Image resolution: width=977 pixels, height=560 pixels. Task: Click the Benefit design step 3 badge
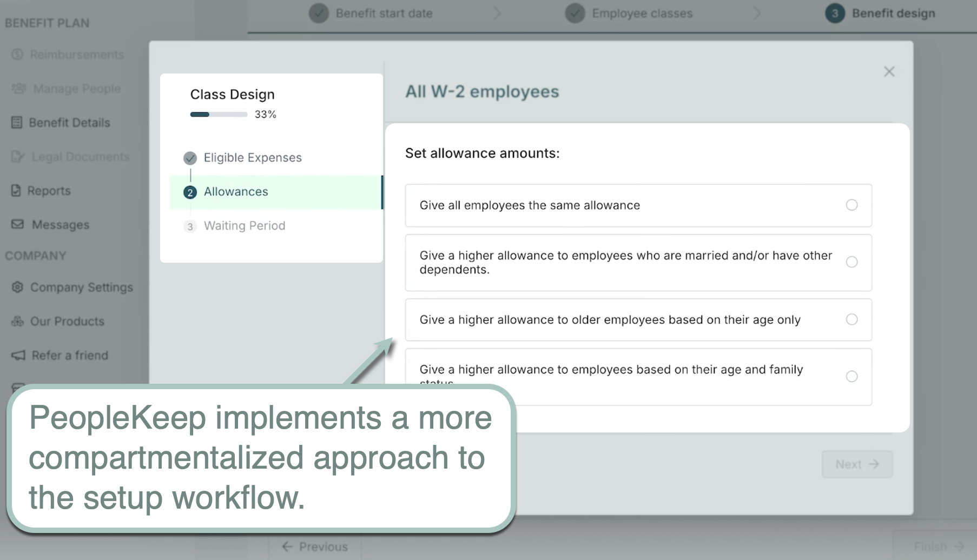click(x=835, y=14)
